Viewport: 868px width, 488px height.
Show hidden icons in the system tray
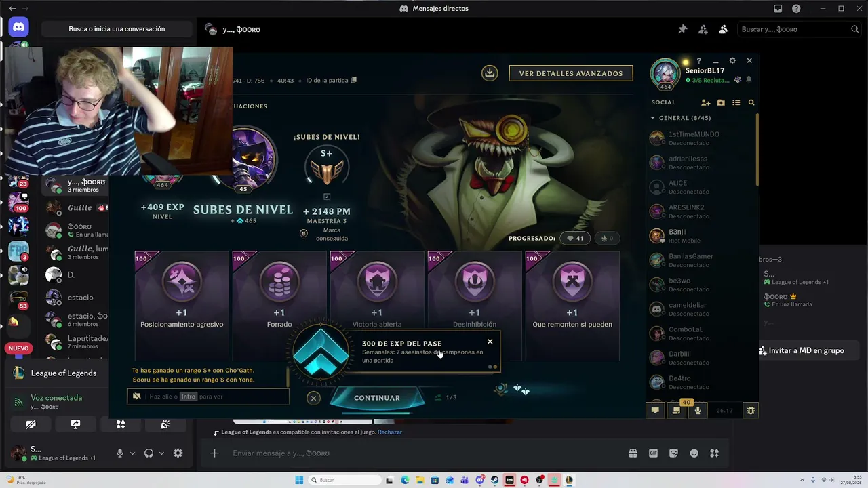click(x=803, y=480)
